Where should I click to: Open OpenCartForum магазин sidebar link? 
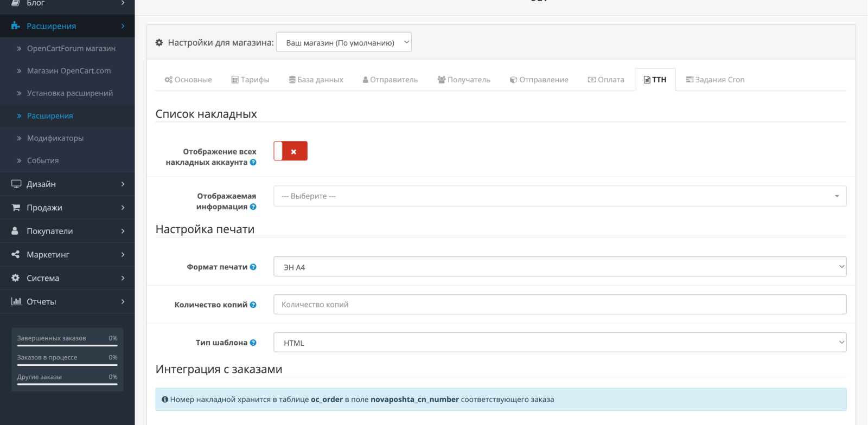coord(67,48)
